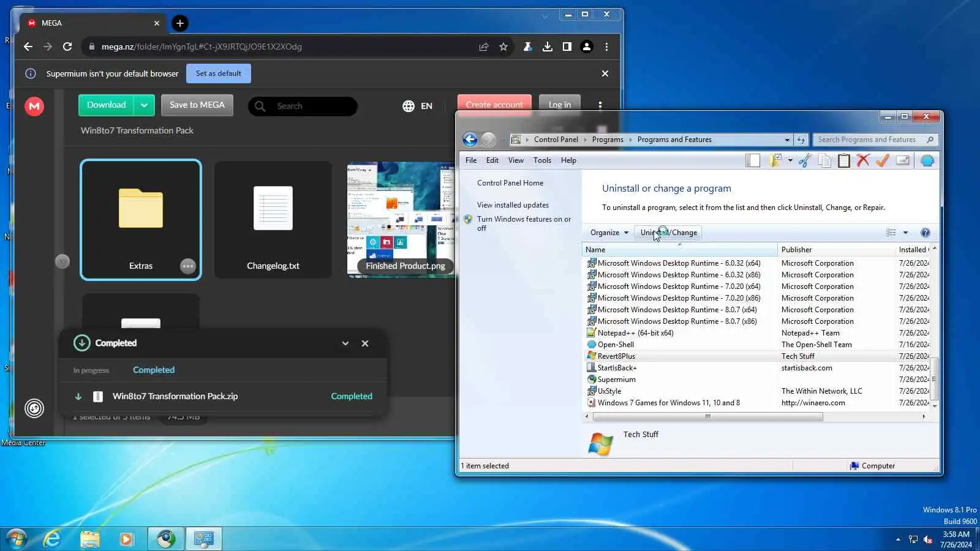980x551 pixels.
Task: Reload the MEGA page in the browser
Action: 67,47
